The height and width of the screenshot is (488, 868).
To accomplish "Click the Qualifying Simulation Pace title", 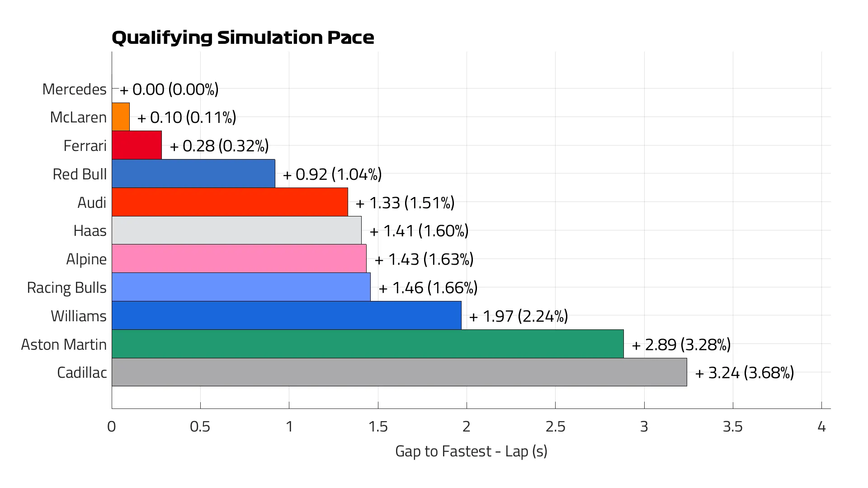I will tap(243, 38).
